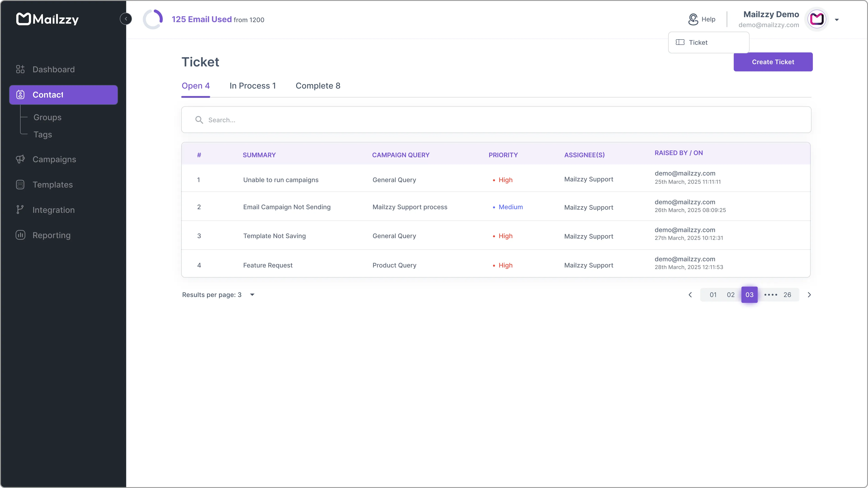Click the email usage progress ring

(x=153, y=19)
